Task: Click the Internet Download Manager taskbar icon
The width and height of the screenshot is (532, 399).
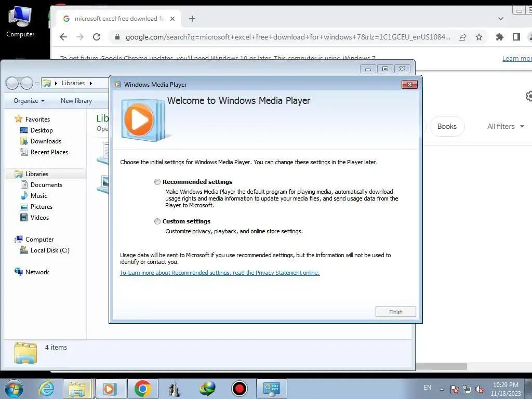Action: pos(207,389)
